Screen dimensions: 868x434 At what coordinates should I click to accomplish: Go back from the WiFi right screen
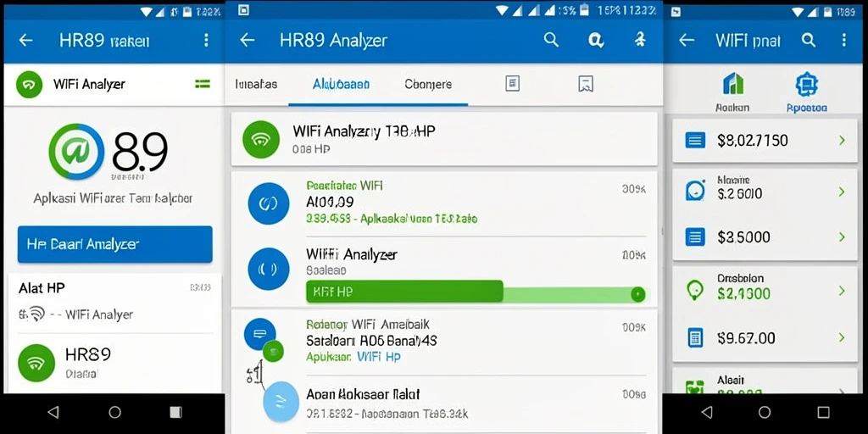(687, 40)
